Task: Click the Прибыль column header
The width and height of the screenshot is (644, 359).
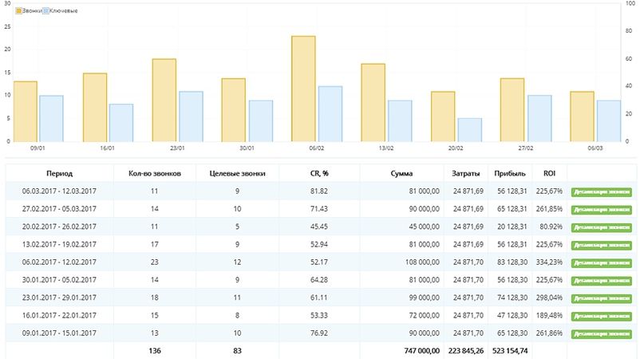Action: tap(510, 173)
